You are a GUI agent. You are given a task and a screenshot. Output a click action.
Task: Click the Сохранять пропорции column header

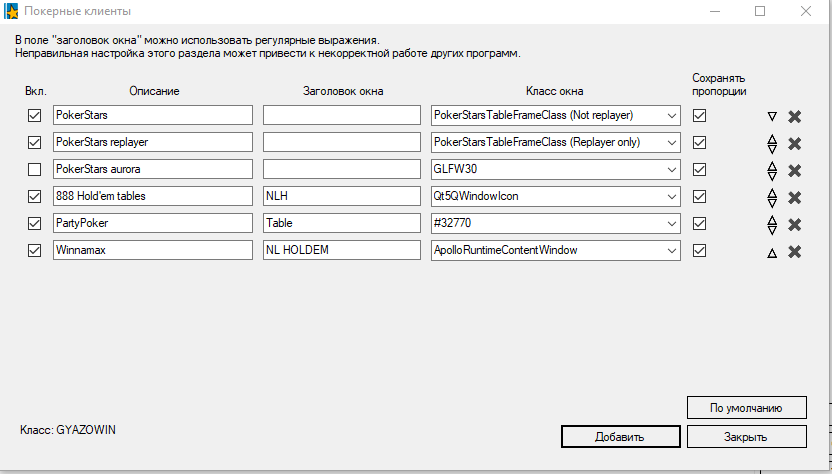tap(719, 85)
